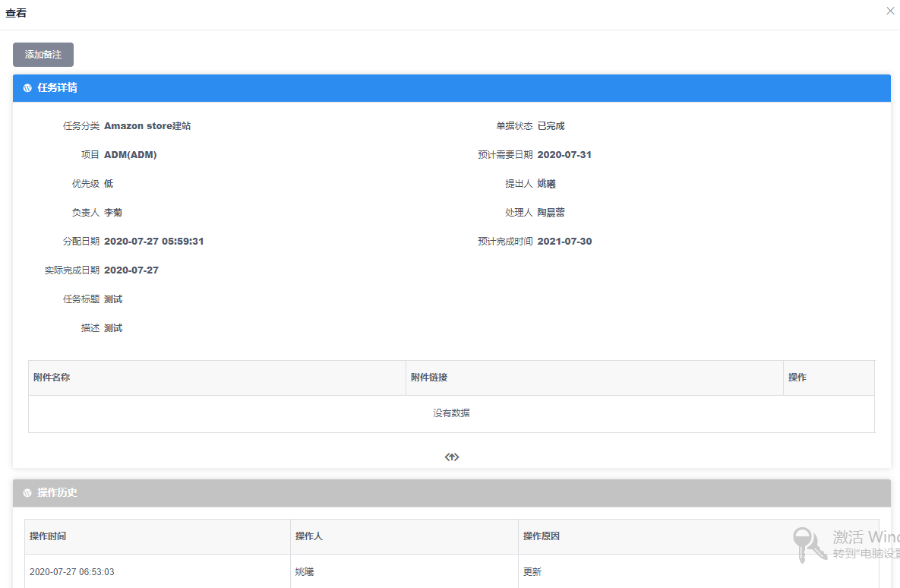Click the 没有数据 empty row
Screen dimensions: 900x588
click(x=452, y=413)
